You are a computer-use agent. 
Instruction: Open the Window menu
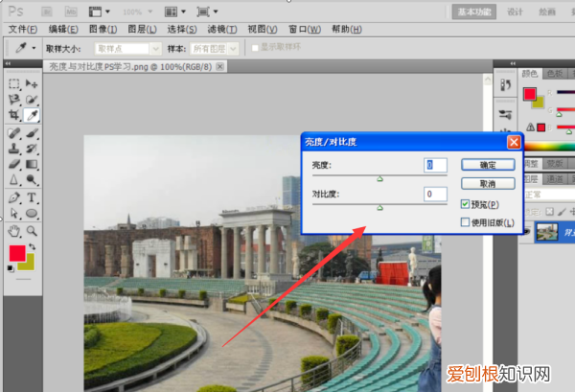[x=305, y=30]
